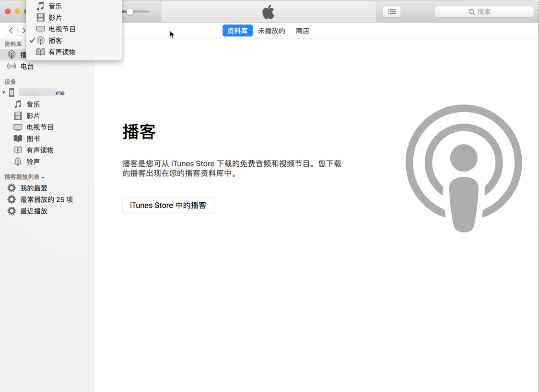Expand the 播客播放列表 section chevron
Screen dimensions: 539x392
(43, 177)
